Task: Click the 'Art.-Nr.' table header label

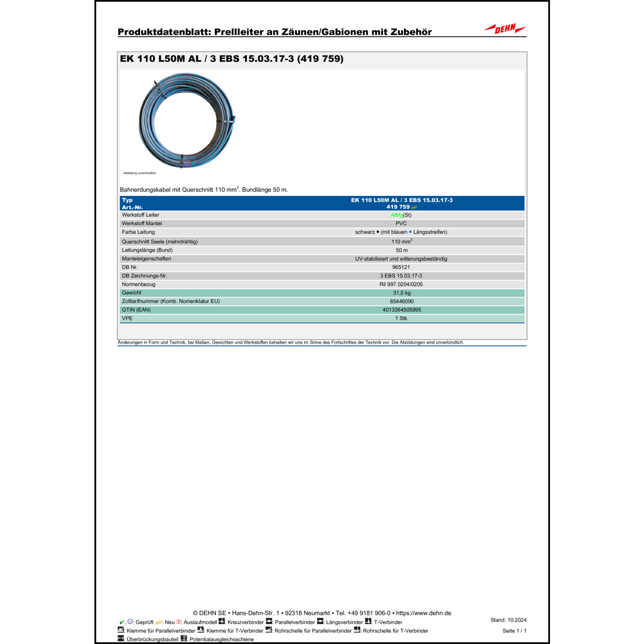Action: pyautogui.click(x=132, y=207)
